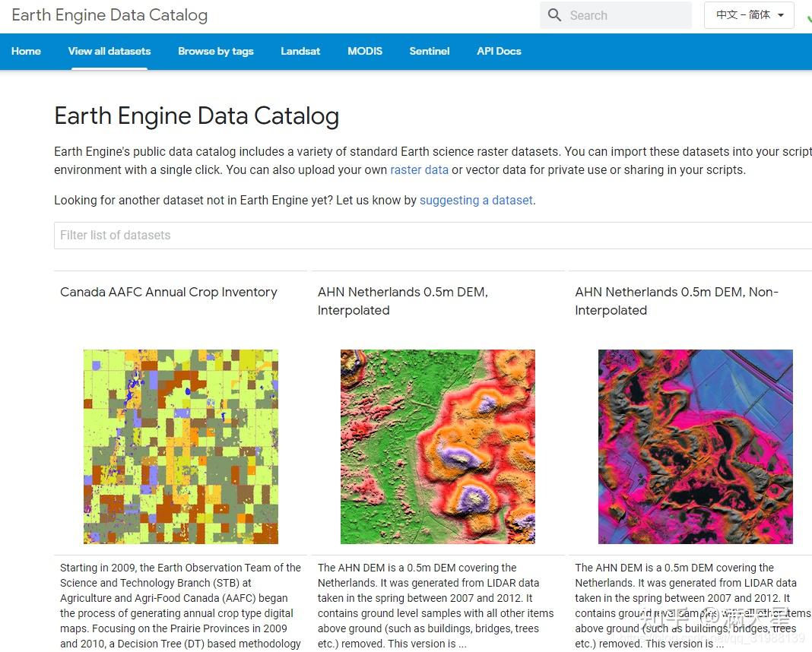This screenshot has width=812, height=652.
Task: Click the suggesting a dataset link
Action: tap(476, 200)
